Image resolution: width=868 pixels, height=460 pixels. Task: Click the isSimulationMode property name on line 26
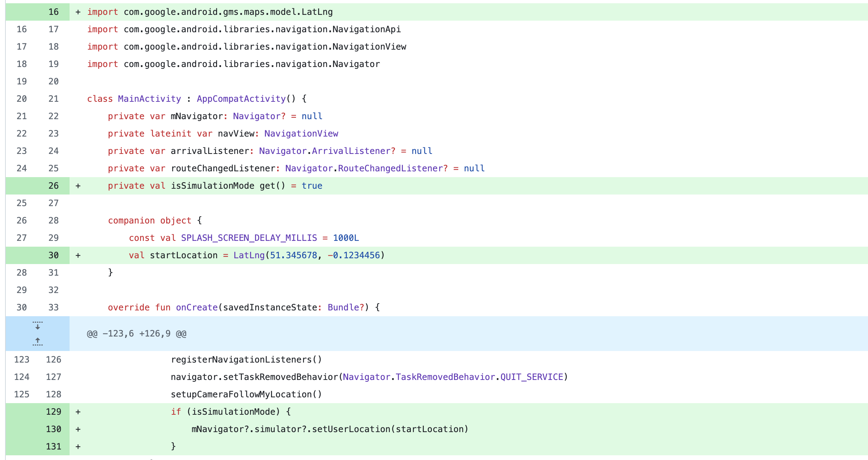[x=212, y=186]
